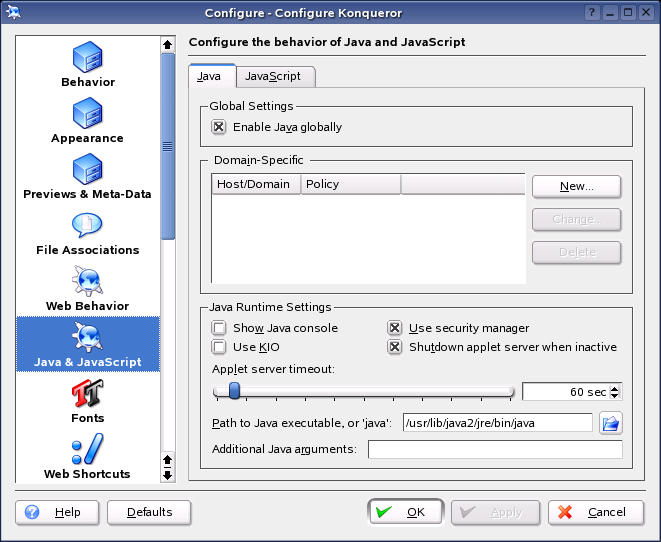Select the Appearance icon in sidebar
The width and height of the screenshot is (661, 542).
click(x=88, y=115)
